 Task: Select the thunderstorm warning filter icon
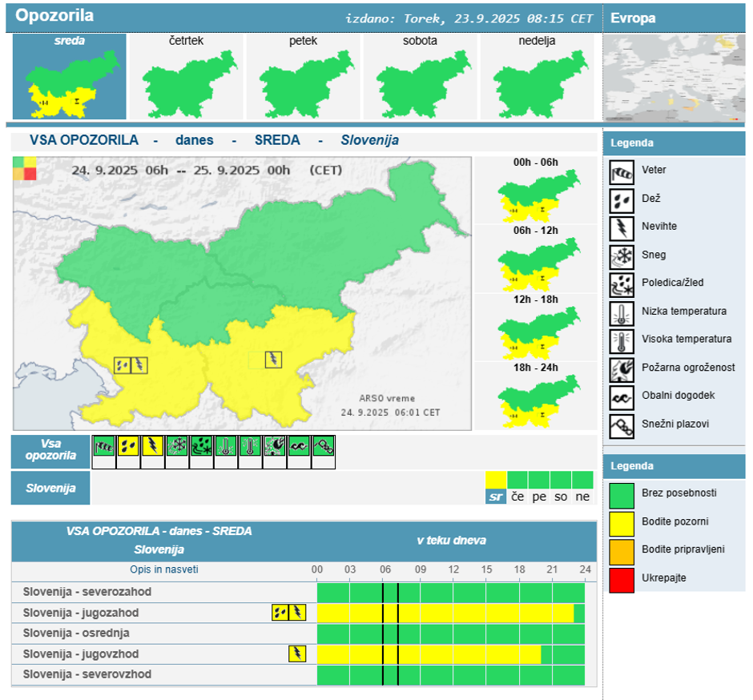(x=153, y=447)
